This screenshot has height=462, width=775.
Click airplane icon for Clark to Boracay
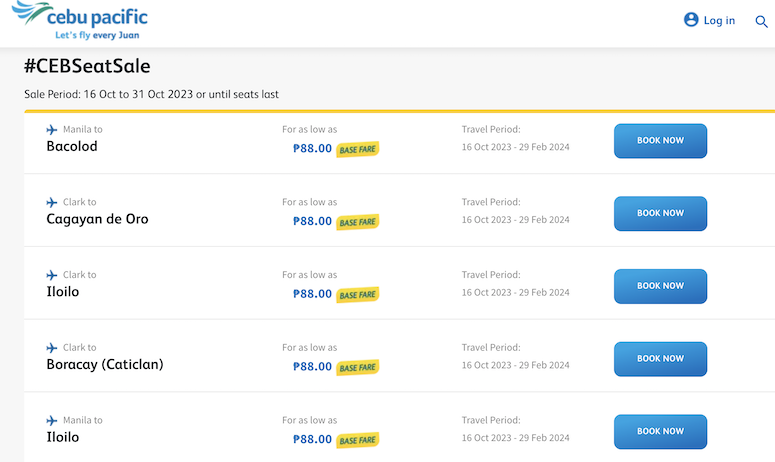[52, 347]
